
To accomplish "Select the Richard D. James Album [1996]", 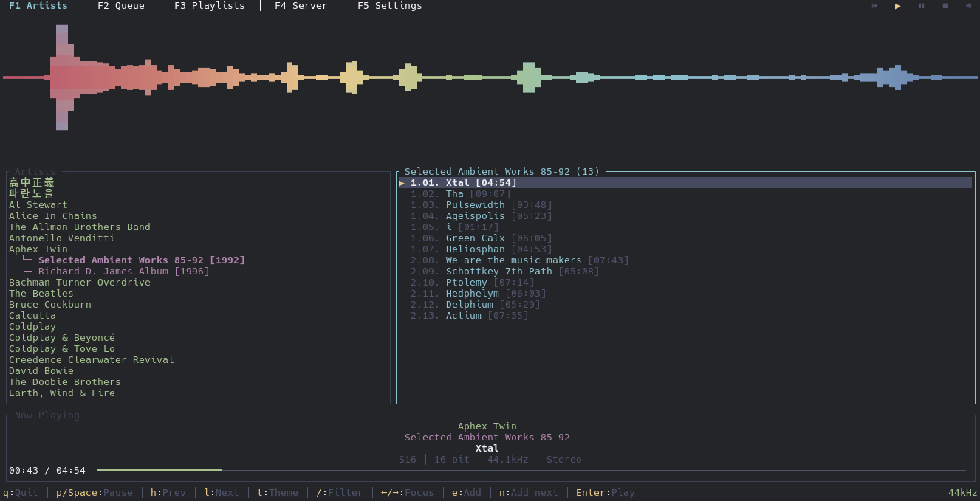I will [124, 272].
